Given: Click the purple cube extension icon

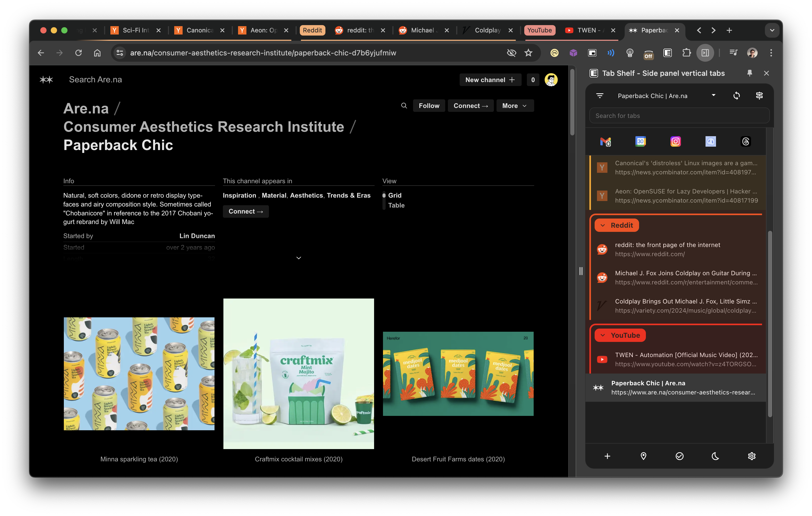Looking at the screenshot, I should pos(573,53).
